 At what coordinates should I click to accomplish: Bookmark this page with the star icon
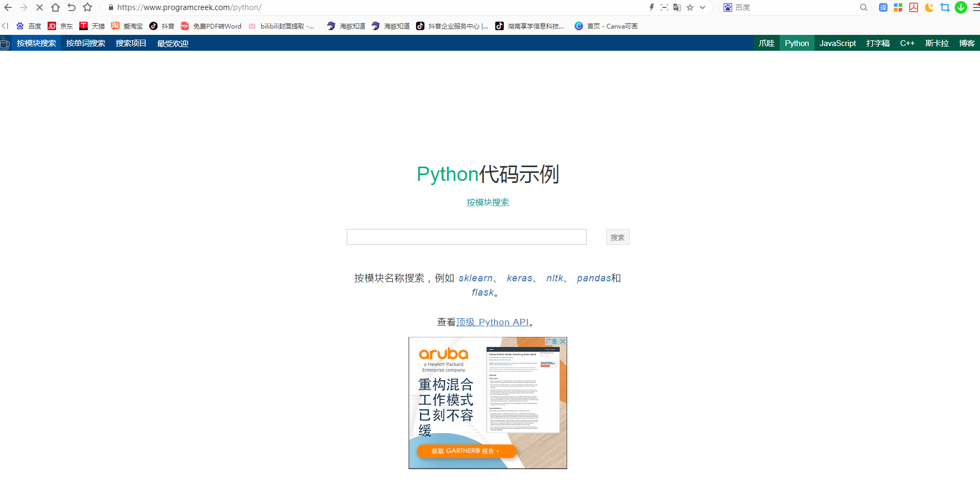691,7
